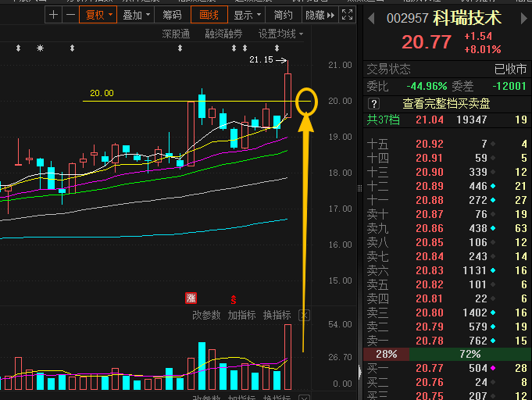Click 加指标 in volume panel

[241, 315]
